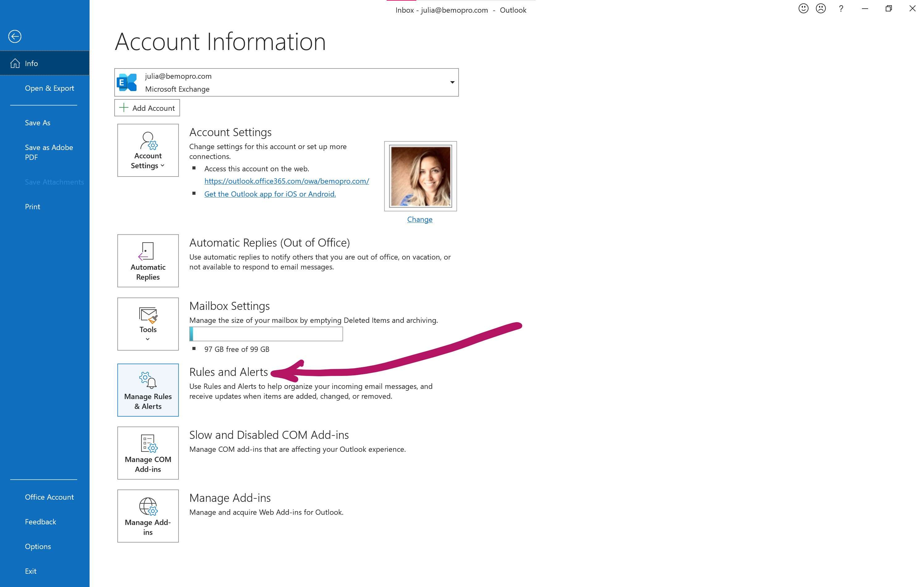Viewport: 924px width, 587px height.
Task: Open Get the Outlook app link
Action: (270, 194)
